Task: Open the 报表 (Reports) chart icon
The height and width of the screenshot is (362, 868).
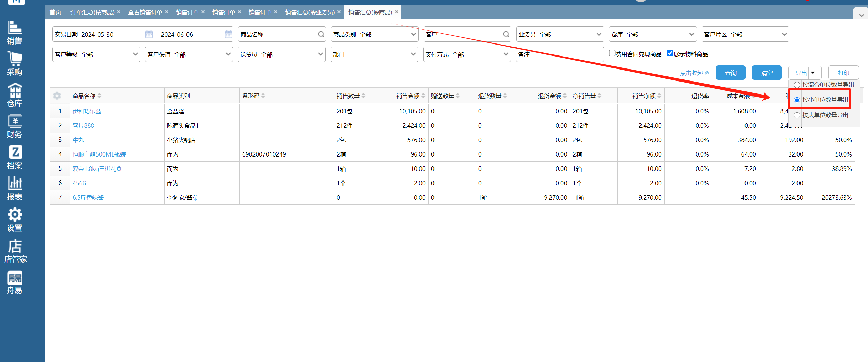Action: pyautogui.click(x=14, y=188)
